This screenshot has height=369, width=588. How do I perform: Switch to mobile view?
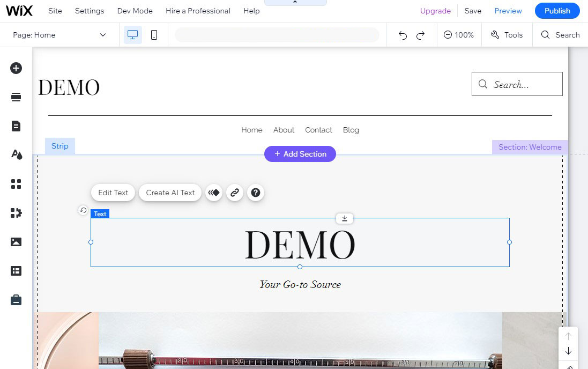click(154, 35)
